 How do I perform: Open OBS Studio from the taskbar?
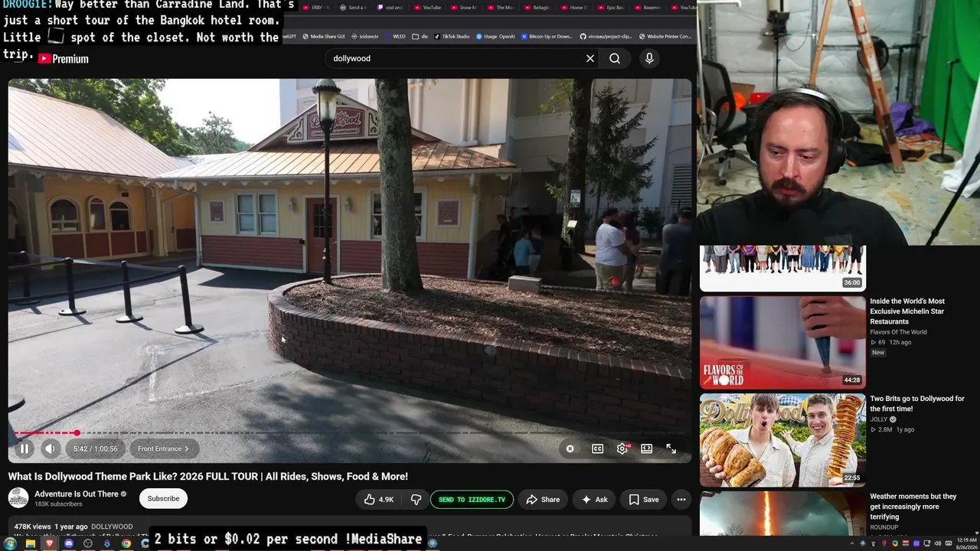(88, 544)
